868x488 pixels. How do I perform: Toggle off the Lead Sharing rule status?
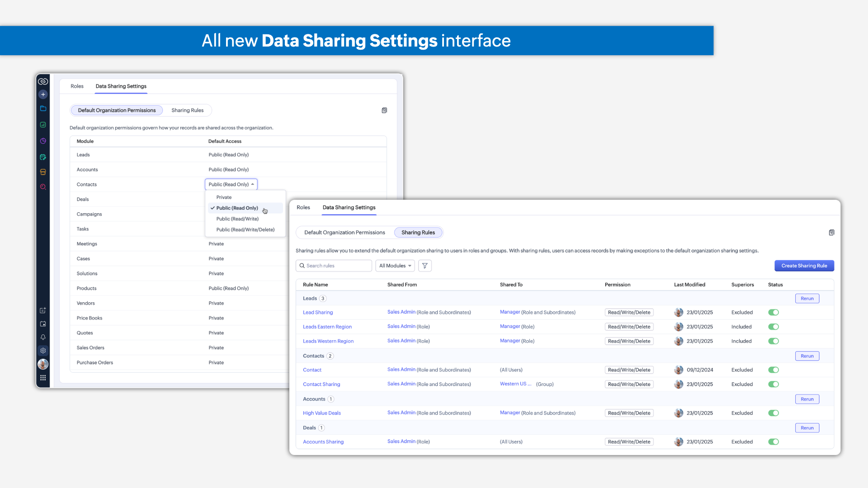click(773, 312)
